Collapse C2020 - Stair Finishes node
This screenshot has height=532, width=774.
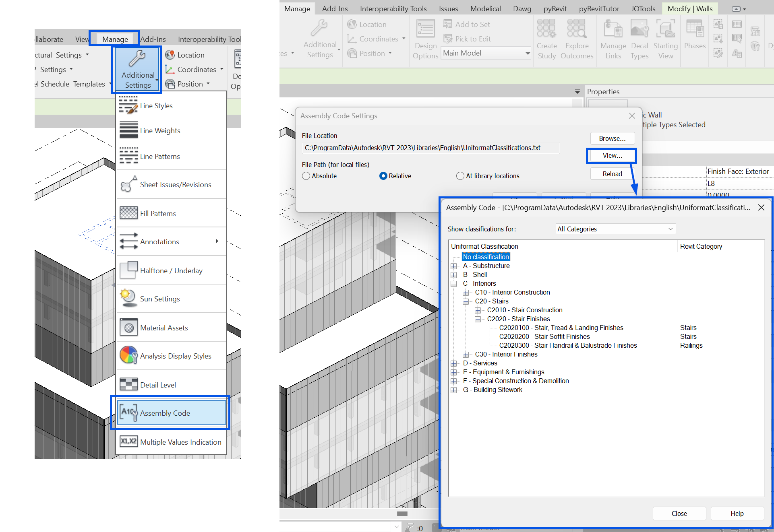(x=478, y=319)
